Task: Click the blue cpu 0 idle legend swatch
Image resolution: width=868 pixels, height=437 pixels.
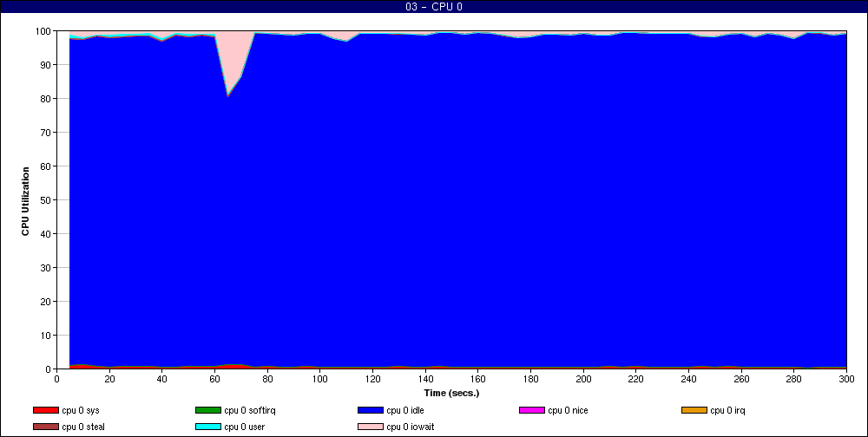Action: tap(371, 410)
